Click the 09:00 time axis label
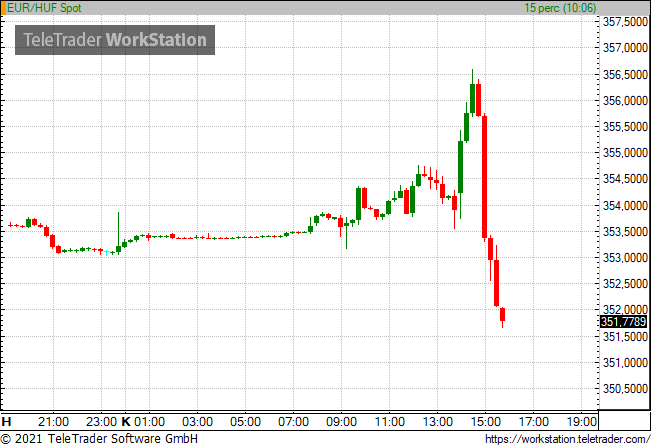651x448 pixels. (x=341, y=422)
